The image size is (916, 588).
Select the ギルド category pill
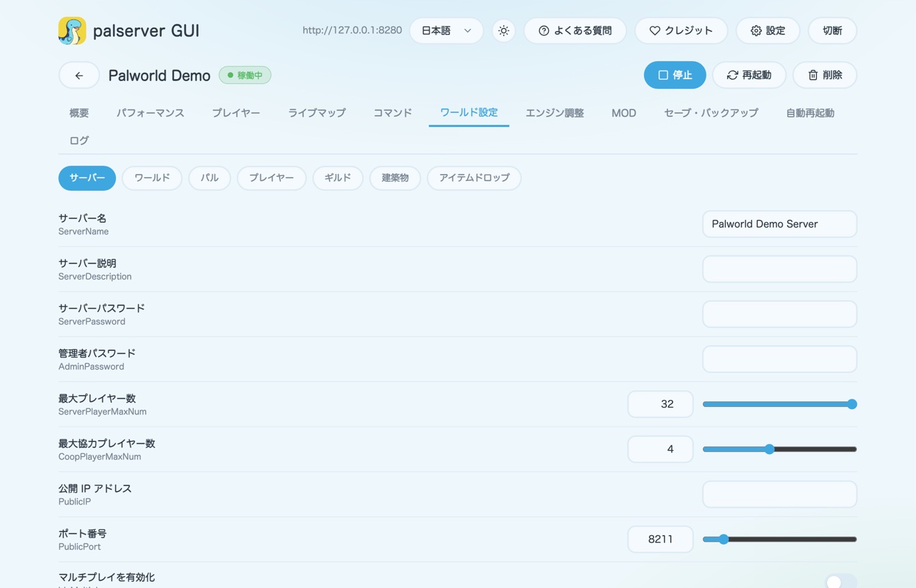point(338,178)
